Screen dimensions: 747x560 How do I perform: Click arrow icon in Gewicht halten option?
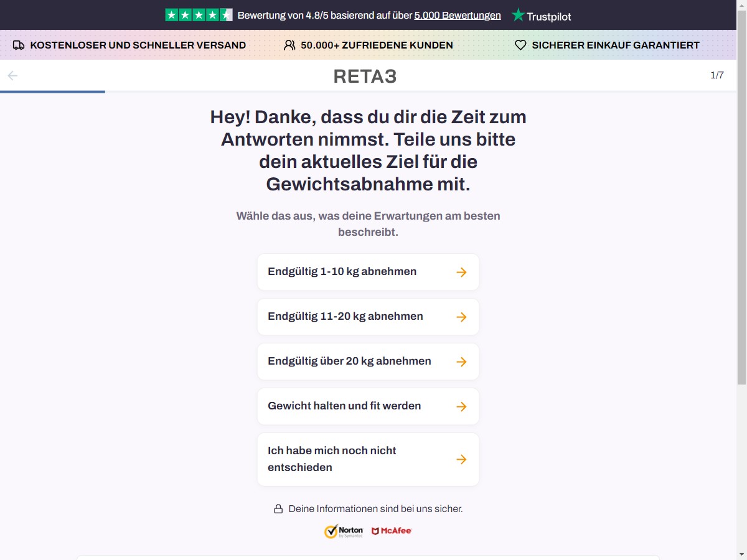tap(461, 406)
